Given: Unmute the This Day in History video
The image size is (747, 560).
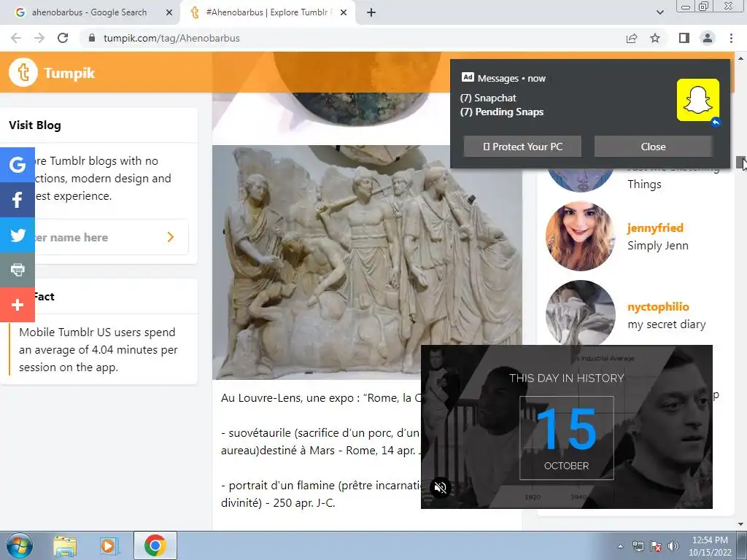Looking at the screenshot, I should click(441, 487).
